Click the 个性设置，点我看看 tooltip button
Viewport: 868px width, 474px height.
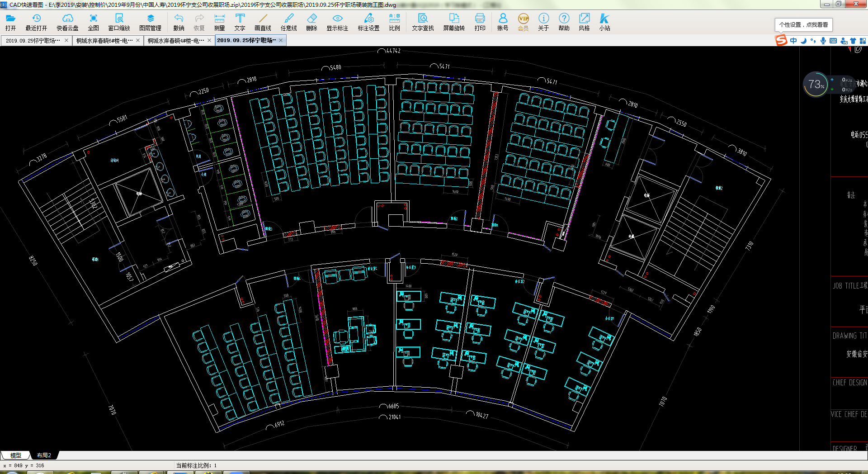[x=803, y=25]
